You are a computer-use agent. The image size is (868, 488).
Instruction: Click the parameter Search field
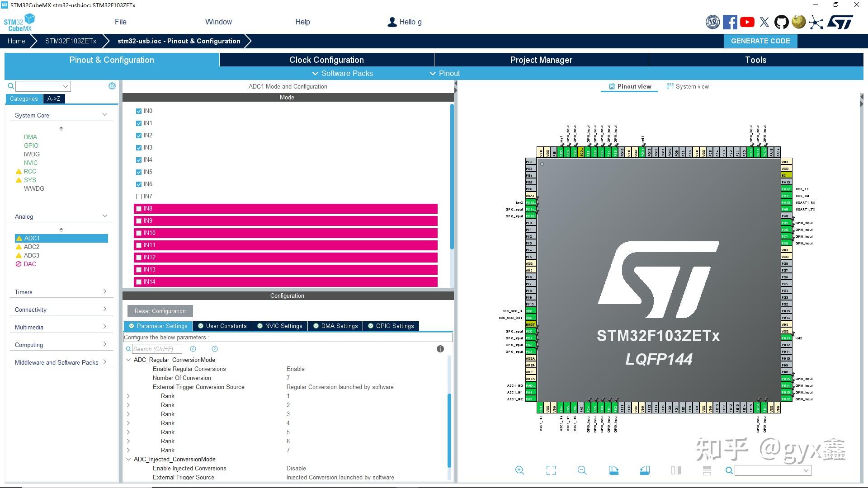pyautogui.click(x=156, y=349)
